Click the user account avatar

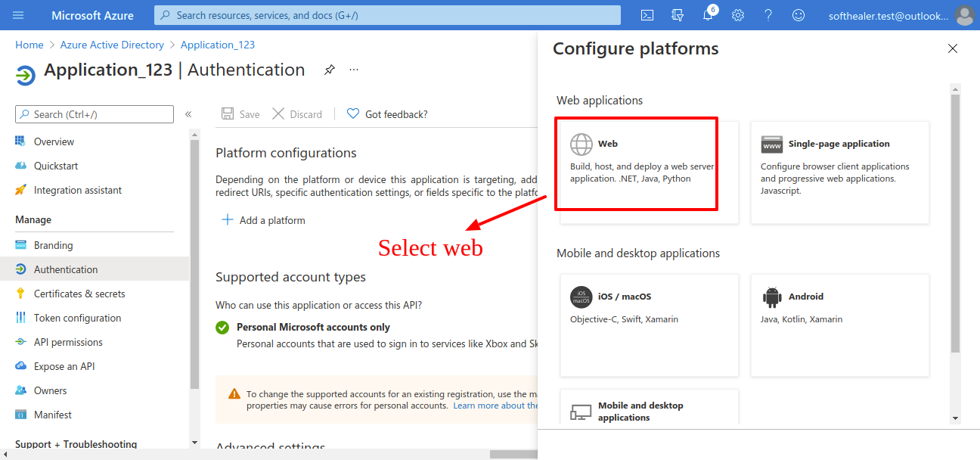[964, 15]
